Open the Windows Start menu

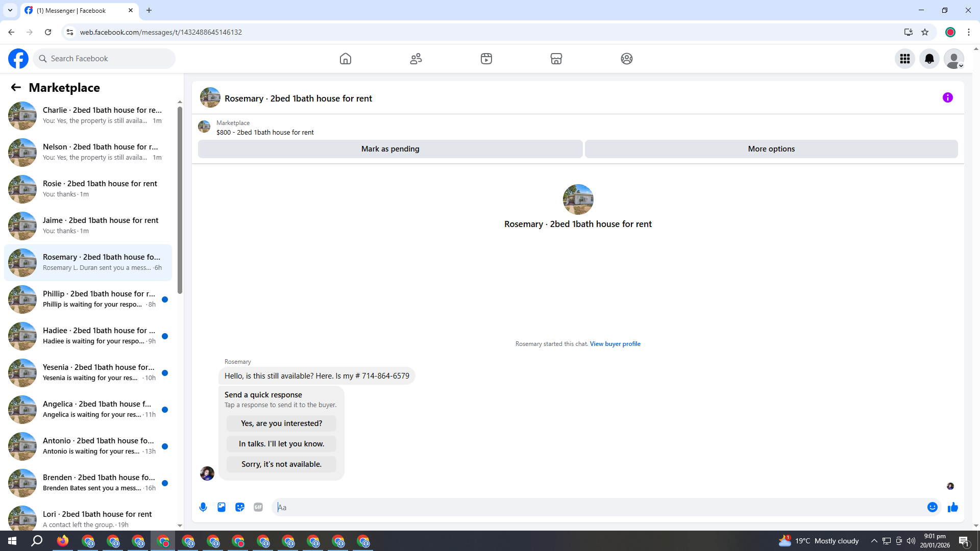point(12,541)
